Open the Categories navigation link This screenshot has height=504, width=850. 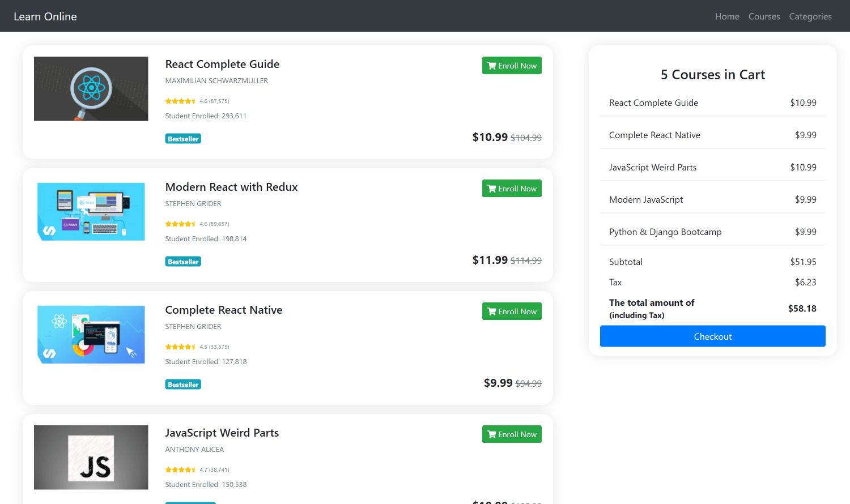tap(810, 16)
